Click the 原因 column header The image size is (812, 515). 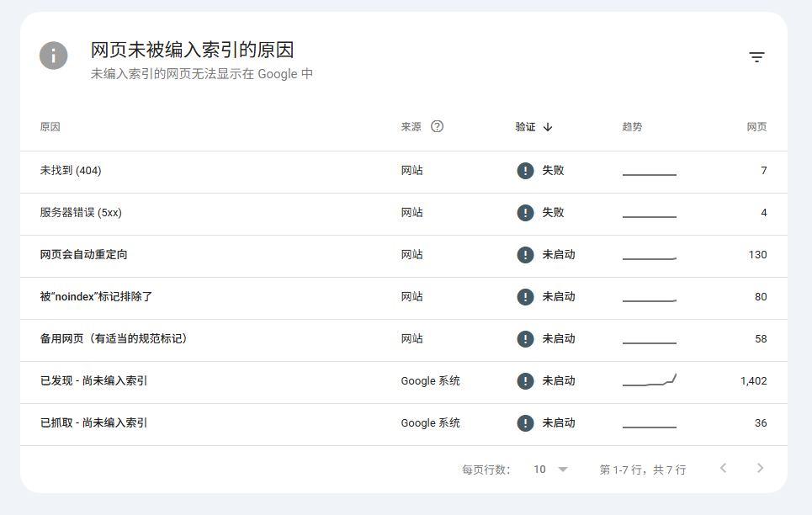click(50, 127)
